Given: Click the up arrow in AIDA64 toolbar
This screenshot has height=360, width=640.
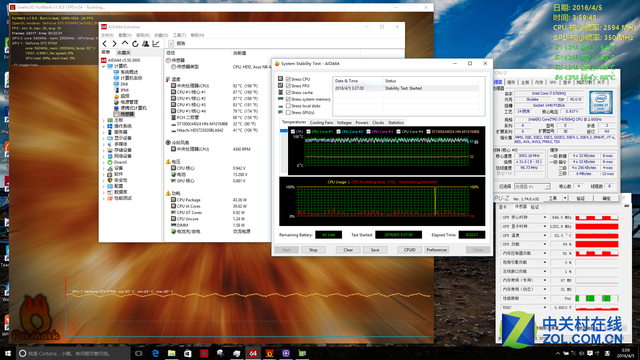Looking at the screenshot, I should (125, 43).
